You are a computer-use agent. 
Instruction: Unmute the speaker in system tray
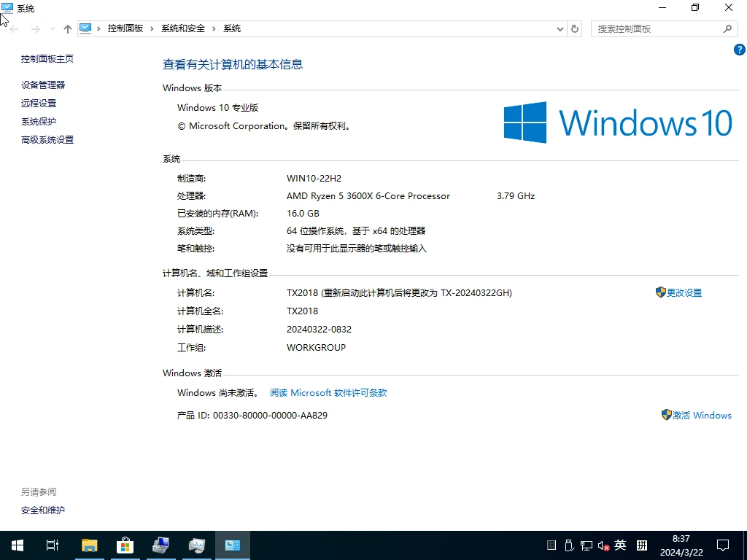603,545
